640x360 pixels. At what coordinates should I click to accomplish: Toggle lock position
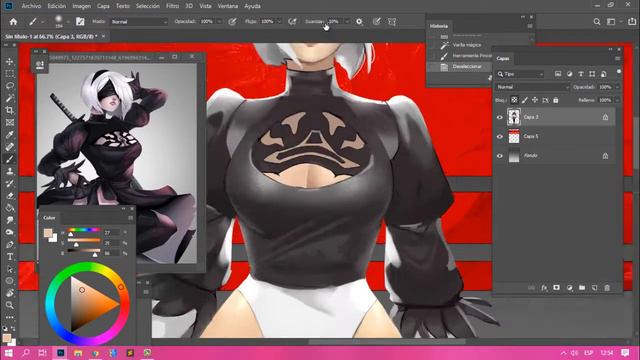point(535,100)
